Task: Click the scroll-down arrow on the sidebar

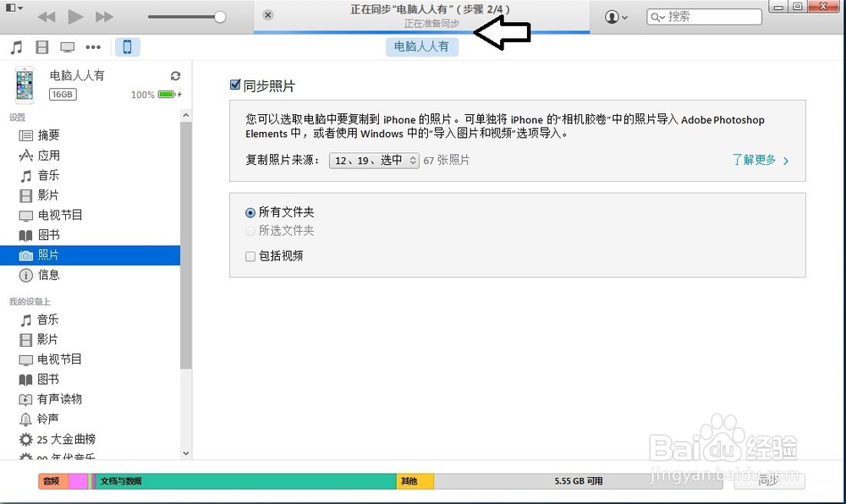Action: tap(185, 453)
